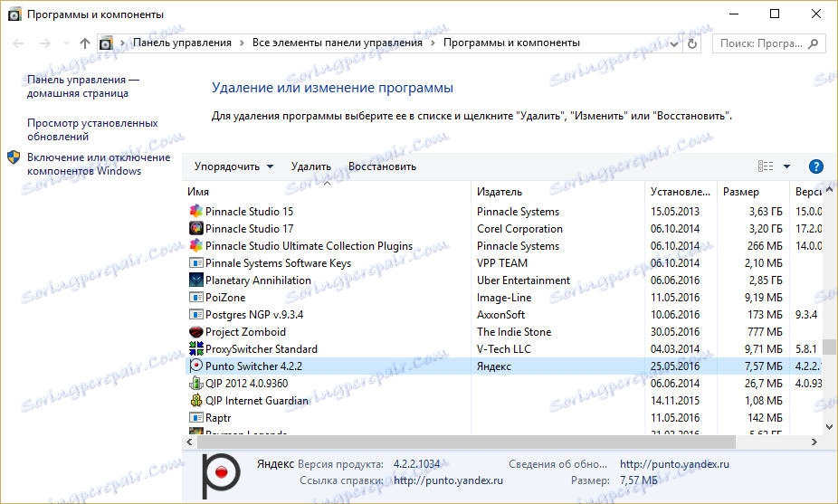Click the vertical scrollbar up arrow
This screenshot has width=838, height=504.
click(829, 189)
